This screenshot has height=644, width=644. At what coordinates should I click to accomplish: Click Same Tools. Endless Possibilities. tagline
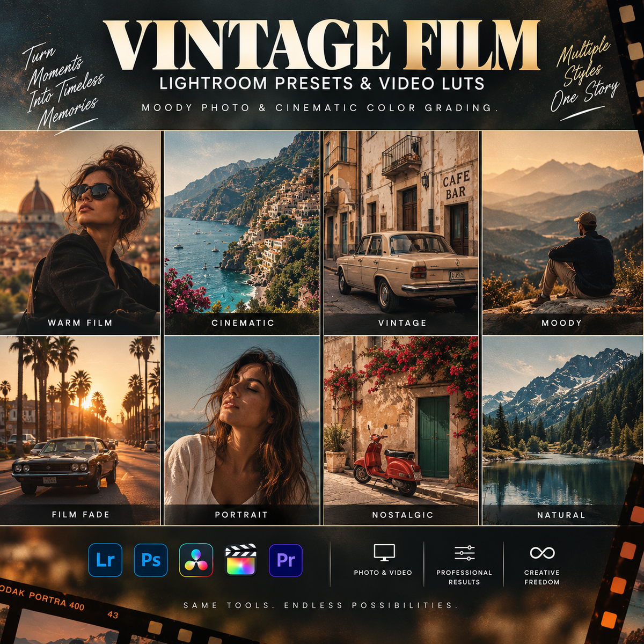click(321, 605)
